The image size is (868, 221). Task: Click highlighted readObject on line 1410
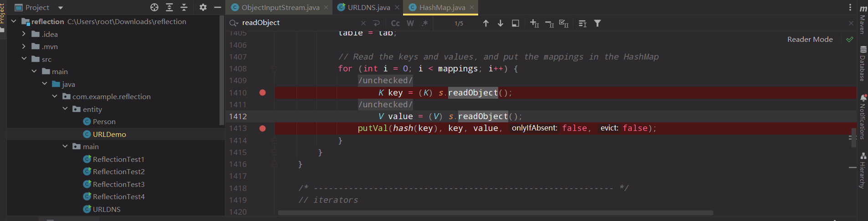pyautogui.click(x=473, y=93)
